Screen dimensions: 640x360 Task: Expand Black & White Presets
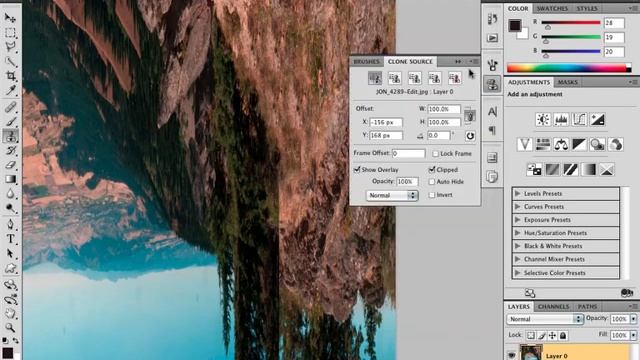(518, 246)
